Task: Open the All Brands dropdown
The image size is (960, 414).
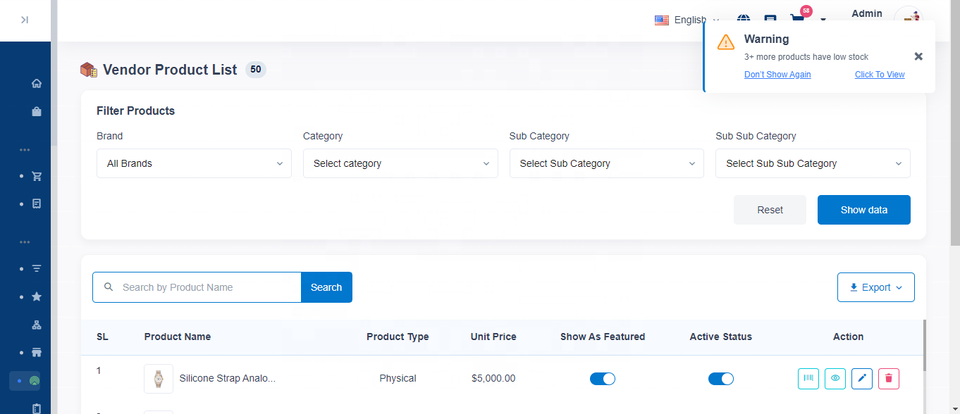Action: tap(194, 163)
